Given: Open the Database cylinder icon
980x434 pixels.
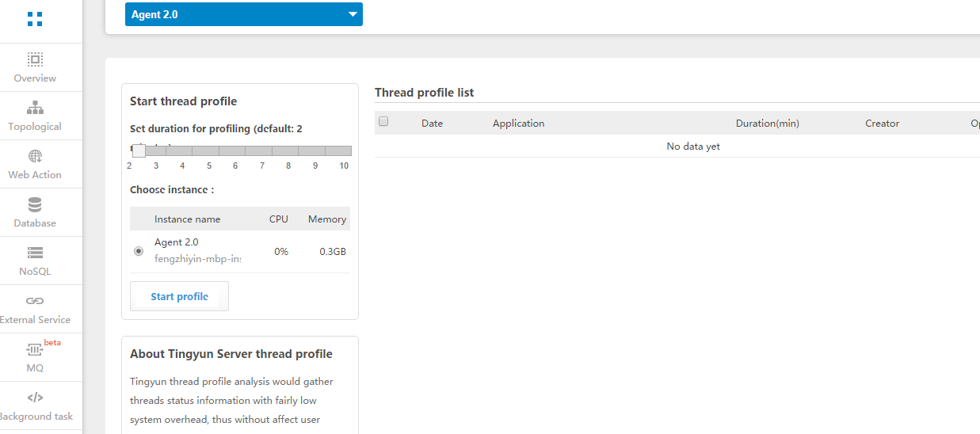Looking at the screenshot, I should tap(35, 205).
